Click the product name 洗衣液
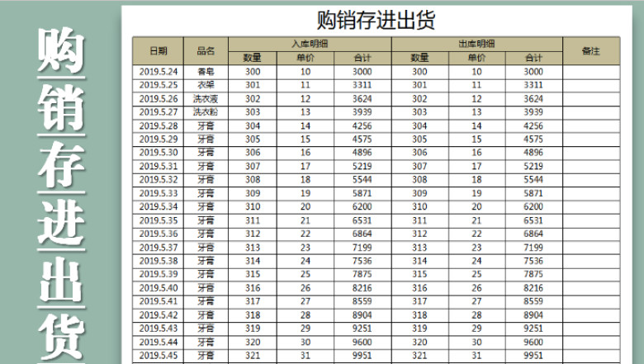 206,99
